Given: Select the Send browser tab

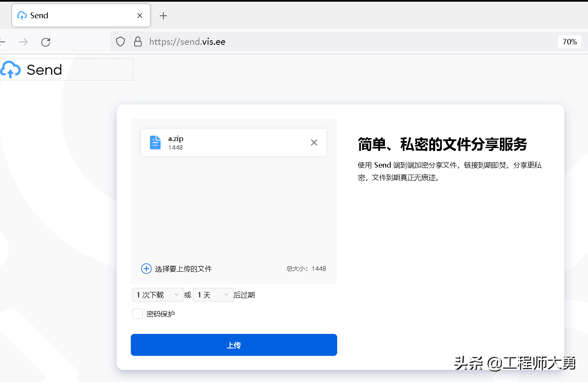Looking at the screenshot, I should [x=81, y=15].
